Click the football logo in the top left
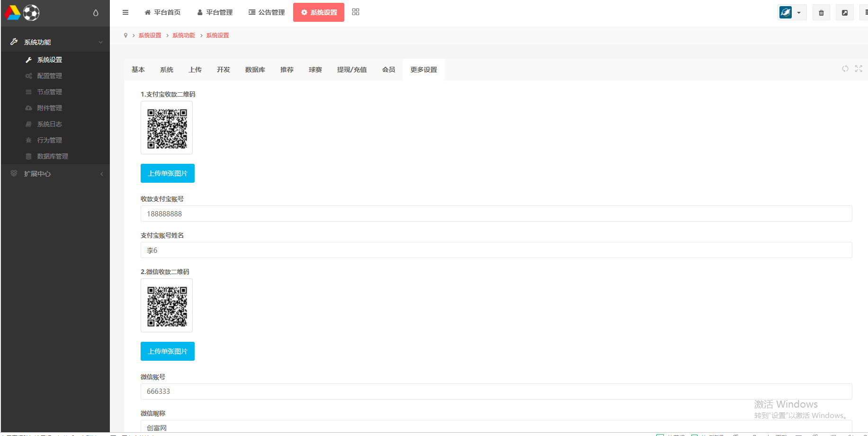The image size is (868, 436). [x=30, y=13]
